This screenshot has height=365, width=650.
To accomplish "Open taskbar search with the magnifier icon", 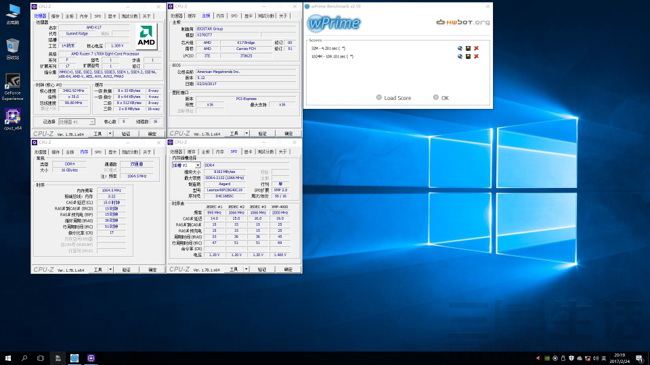I will click(x=24, y=358).
